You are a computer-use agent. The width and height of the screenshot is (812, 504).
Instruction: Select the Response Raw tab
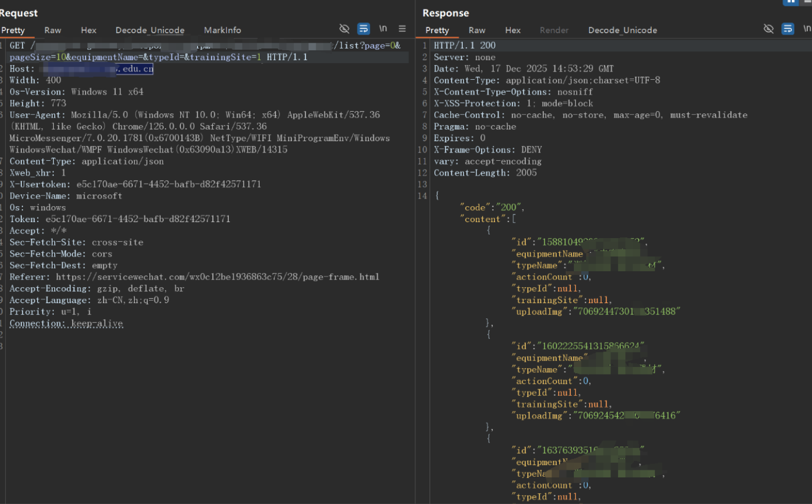tap(477, 30)
